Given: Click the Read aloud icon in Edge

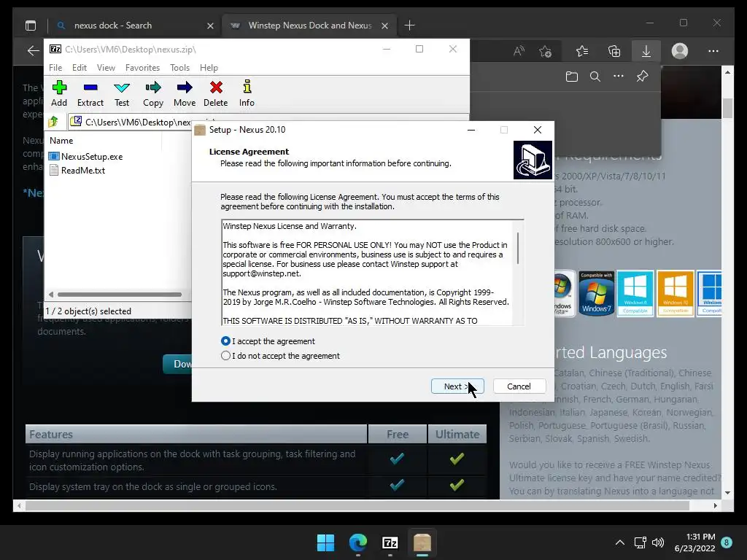Looking at the screenshot, I should point(519,51).
